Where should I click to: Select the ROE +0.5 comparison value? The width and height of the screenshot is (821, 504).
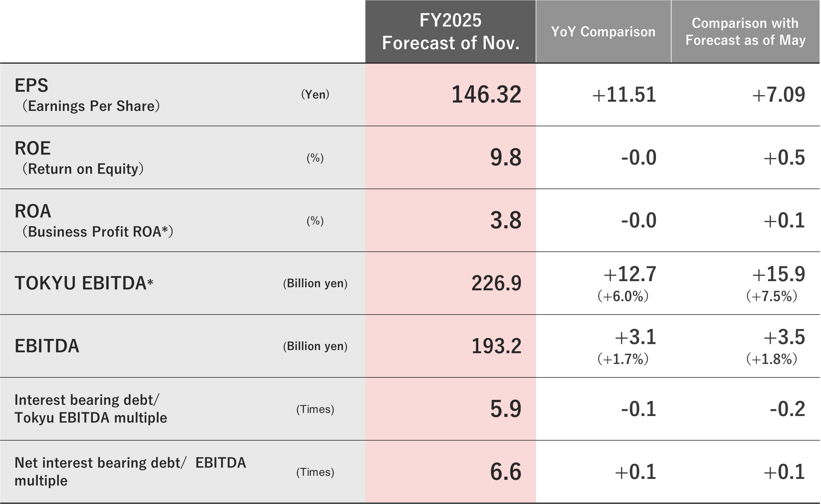[x=784, y=158]
